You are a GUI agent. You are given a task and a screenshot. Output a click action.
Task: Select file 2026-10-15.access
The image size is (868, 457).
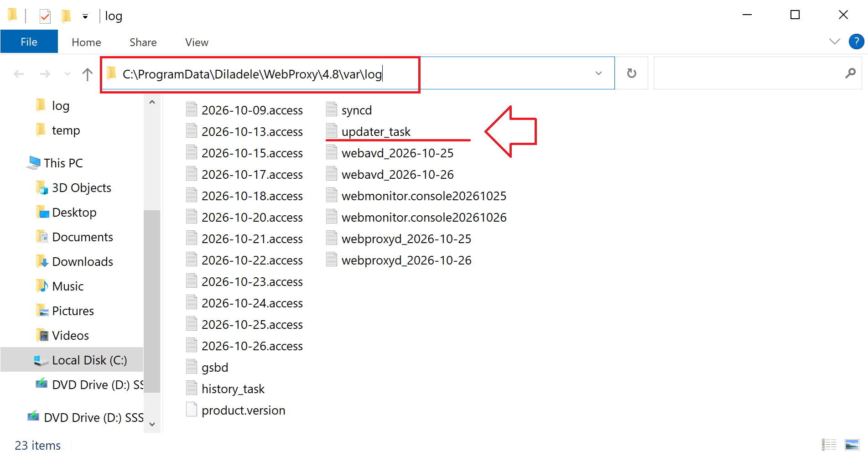pyautogui.click(x=245, y=153)
